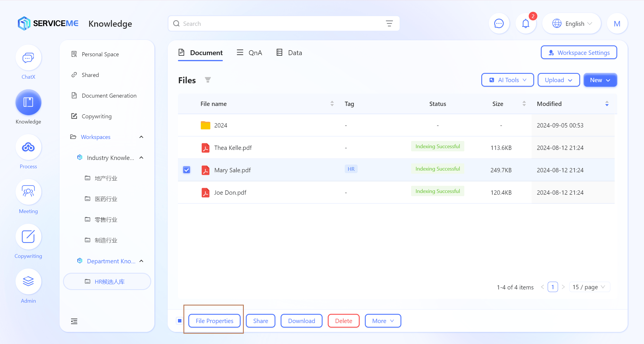The width and height of the screenshot is (644, 344).
Task: Open the English language dropdown
Action: [x=572, y=24]
